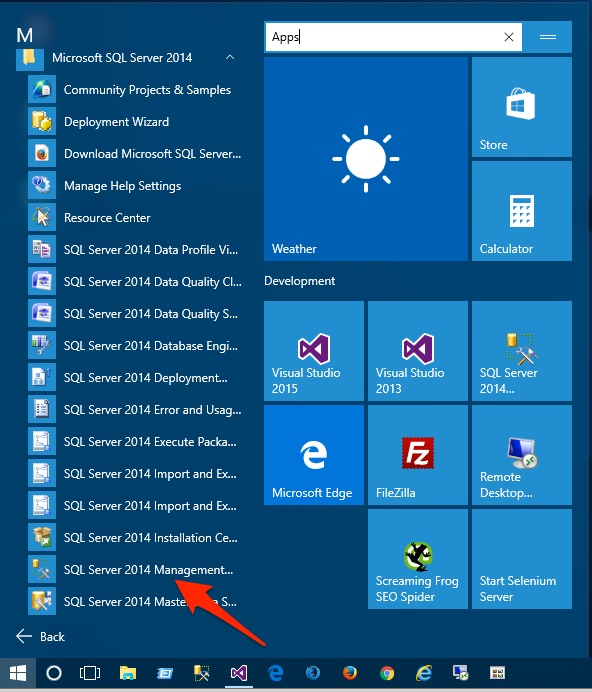Click the group drag handle beside Apps
This screenshot has height=692, width=592.
pos(547,37)
